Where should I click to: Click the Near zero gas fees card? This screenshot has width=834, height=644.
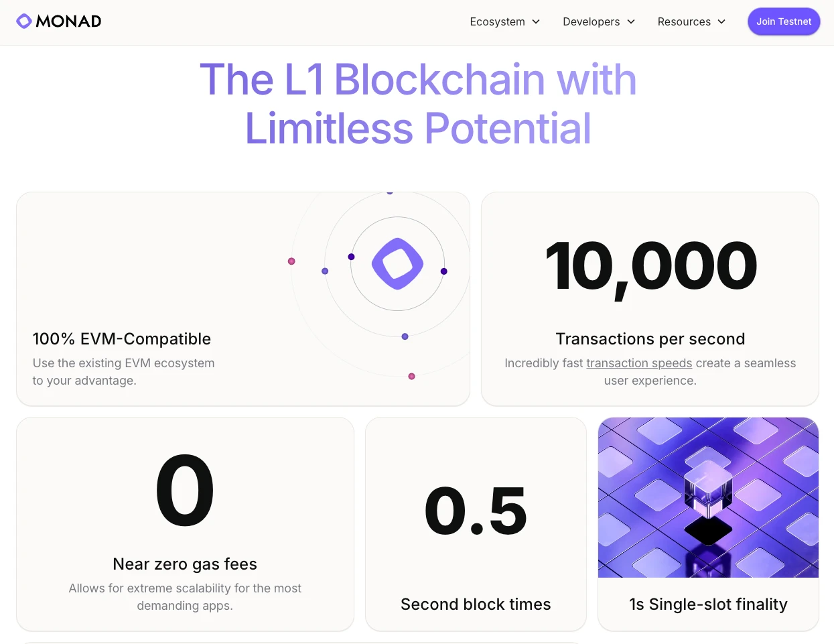coord(185,523)
